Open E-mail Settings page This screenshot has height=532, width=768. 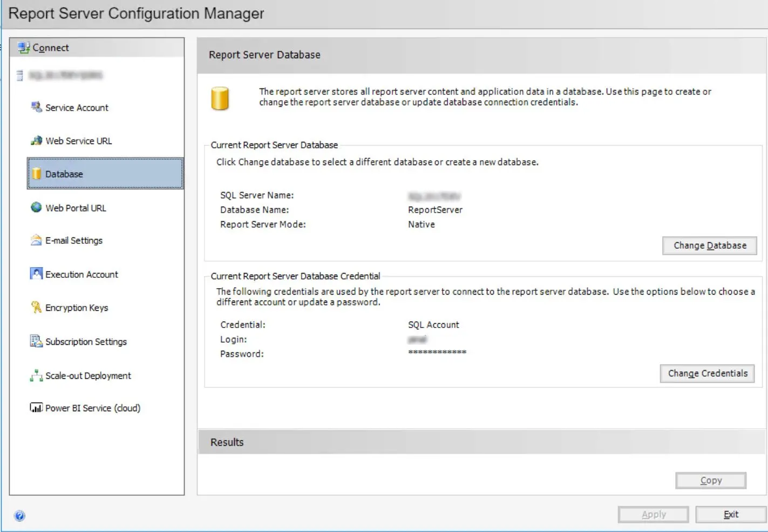pos(74,241)
